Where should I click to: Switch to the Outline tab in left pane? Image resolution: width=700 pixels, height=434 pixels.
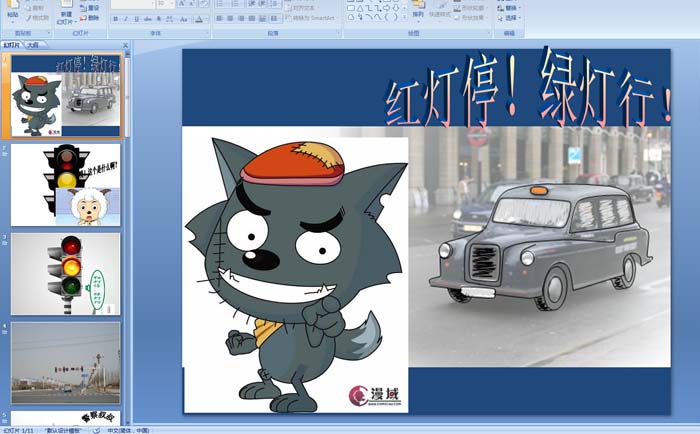pos(32,45)
